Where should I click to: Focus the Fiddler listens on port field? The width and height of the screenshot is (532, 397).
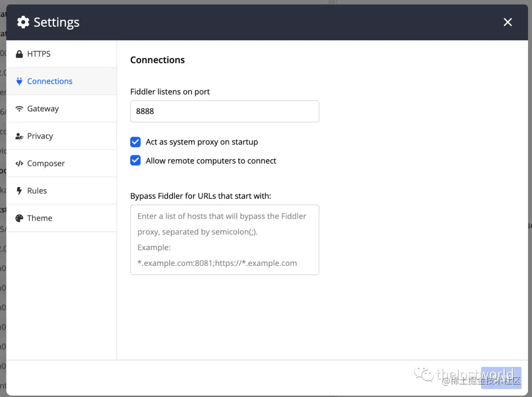224,111
